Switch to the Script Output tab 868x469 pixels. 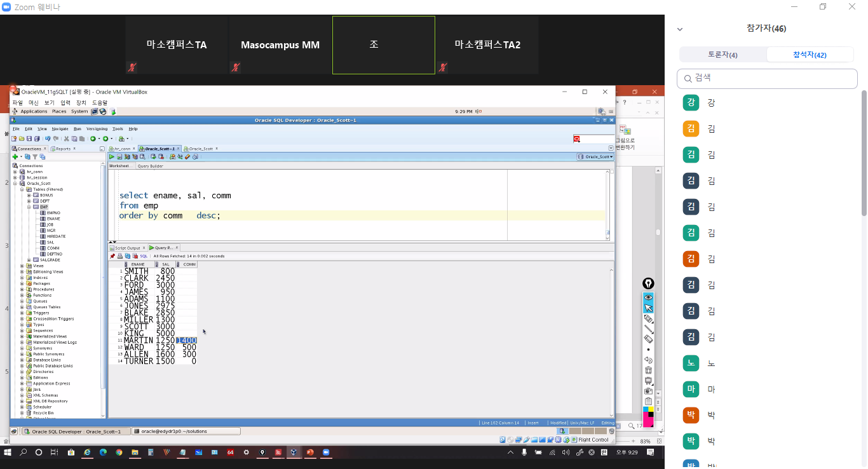click(127, 248)
